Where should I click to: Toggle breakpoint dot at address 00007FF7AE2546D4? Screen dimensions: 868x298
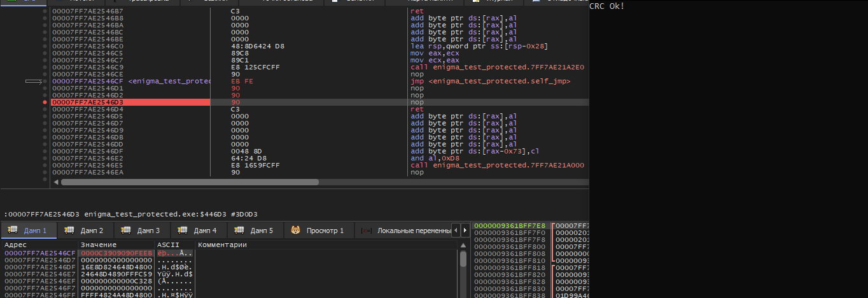coord(44,109)
